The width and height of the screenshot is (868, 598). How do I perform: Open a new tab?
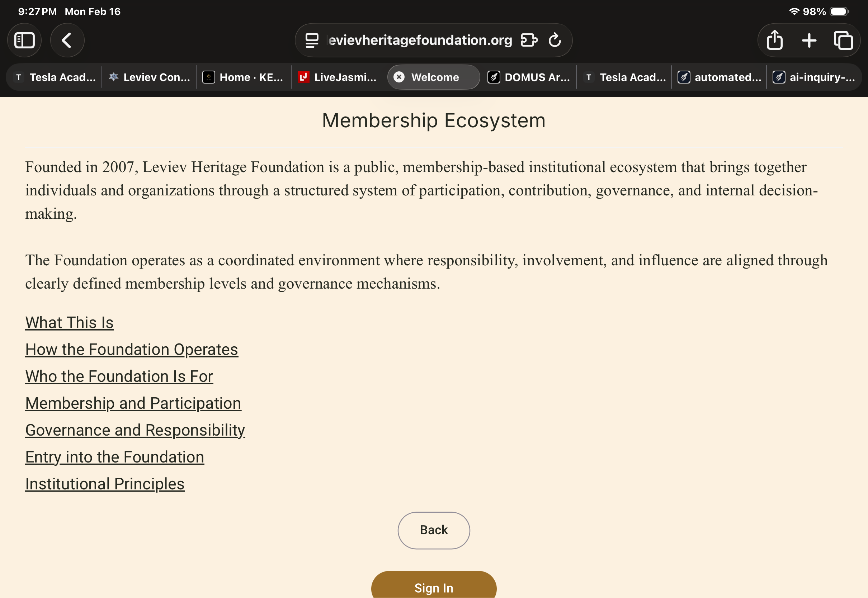point(809,41)
